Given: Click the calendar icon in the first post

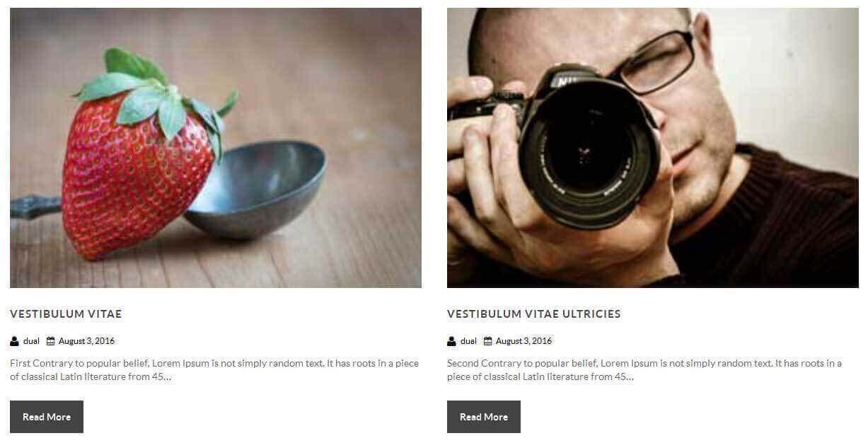Looking at the screenshot, I should click(x=51, y=341).
